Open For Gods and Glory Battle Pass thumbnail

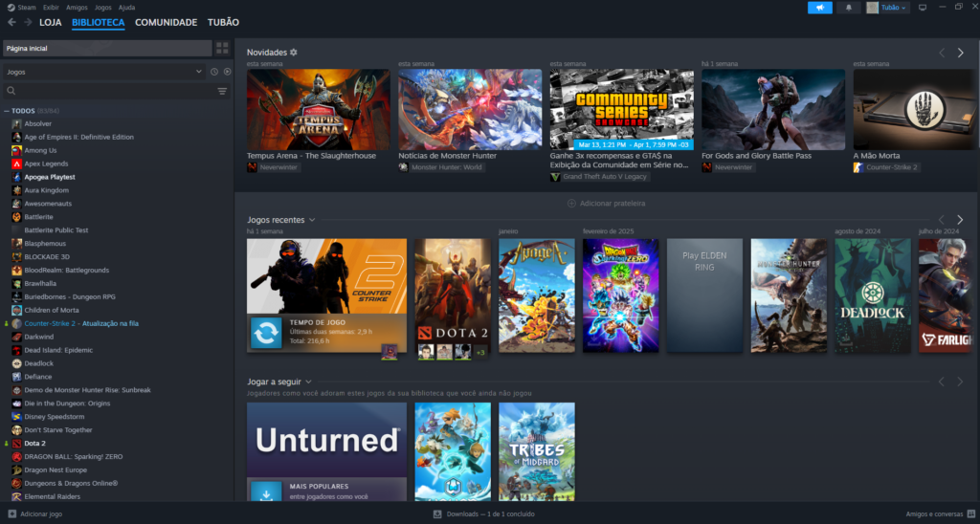773,109
